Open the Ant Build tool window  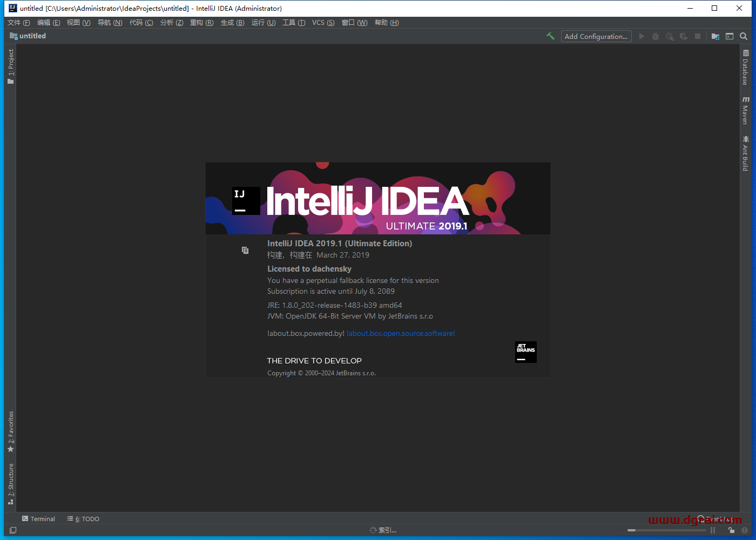746,153
